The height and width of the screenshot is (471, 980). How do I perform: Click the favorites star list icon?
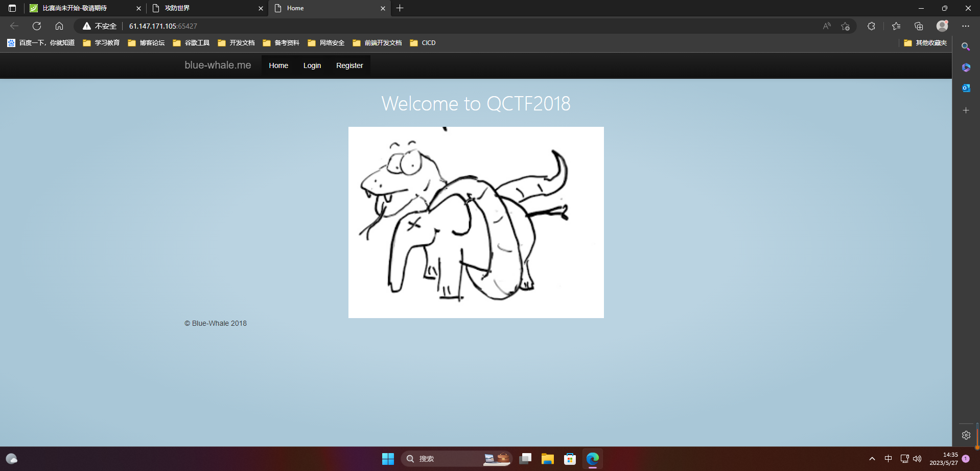click(896, 26)
